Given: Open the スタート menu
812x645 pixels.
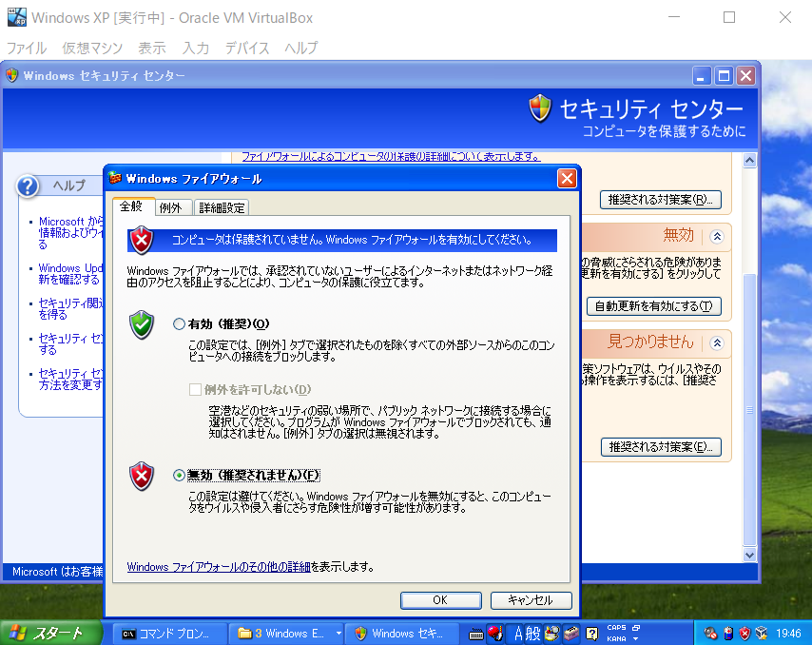Looking at the screenshot, I should tap(50, 633).
